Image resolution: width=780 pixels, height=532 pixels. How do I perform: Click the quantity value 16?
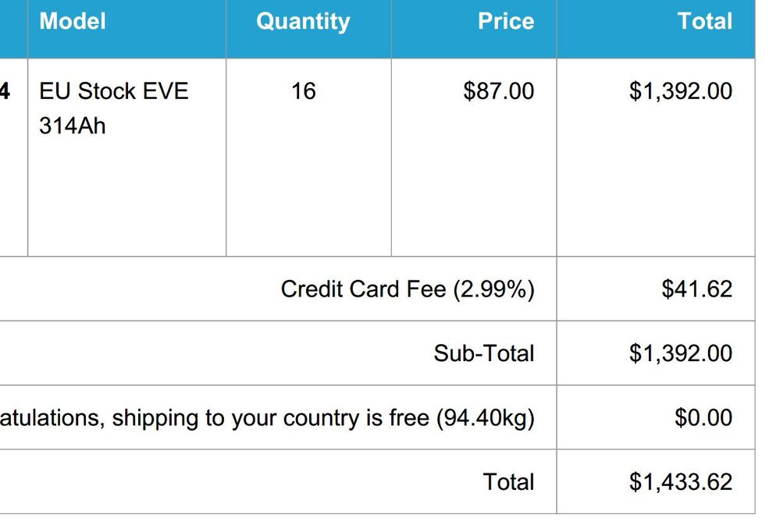pos(303,91)
